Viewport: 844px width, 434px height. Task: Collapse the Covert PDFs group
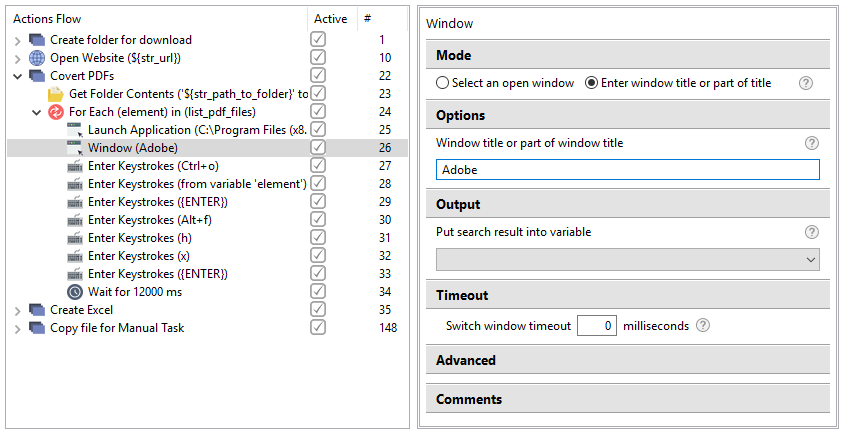click(18, 76)
